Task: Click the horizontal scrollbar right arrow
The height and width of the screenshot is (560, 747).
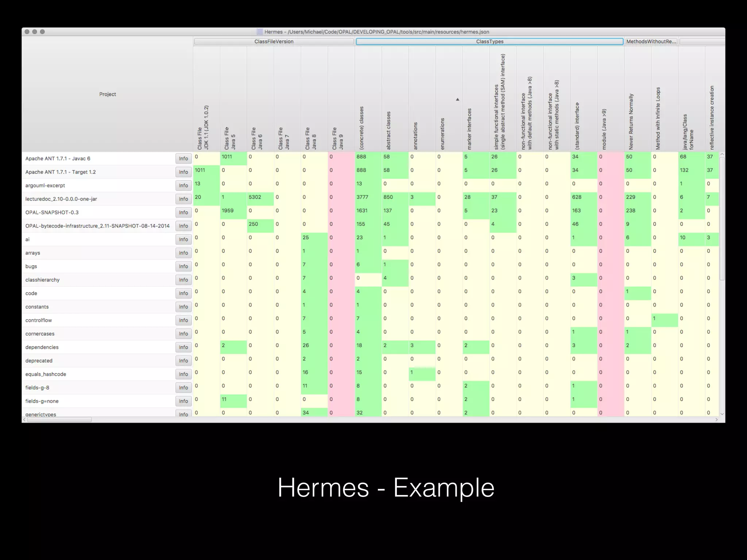Action: click(x=716, y=420)
